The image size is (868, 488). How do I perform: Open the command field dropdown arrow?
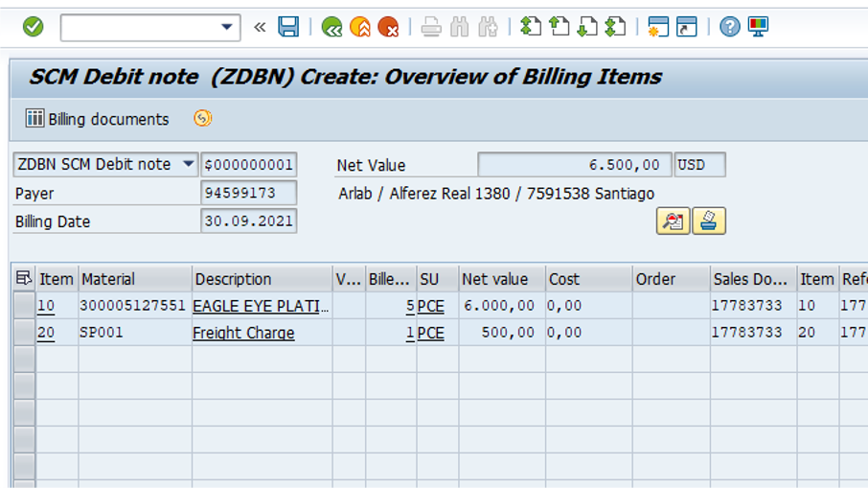226,27
